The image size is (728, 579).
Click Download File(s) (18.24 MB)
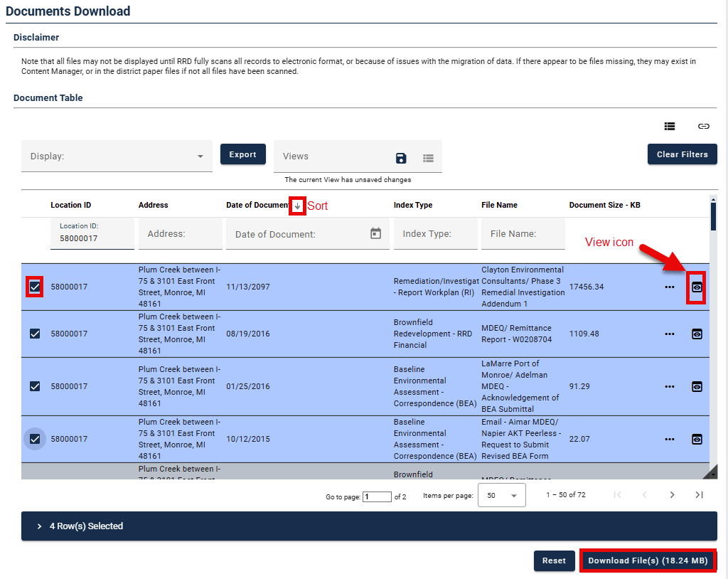[648, 561]
